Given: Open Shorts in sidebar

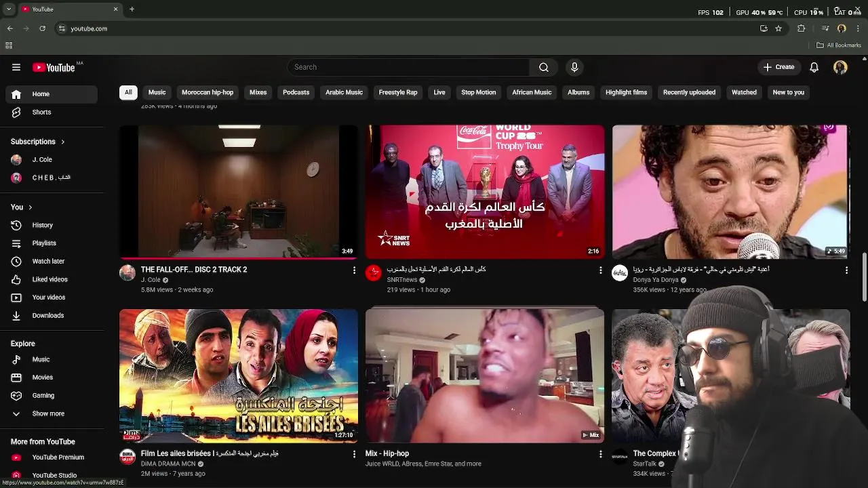Looking at the screenshot, I should (52, 112).
